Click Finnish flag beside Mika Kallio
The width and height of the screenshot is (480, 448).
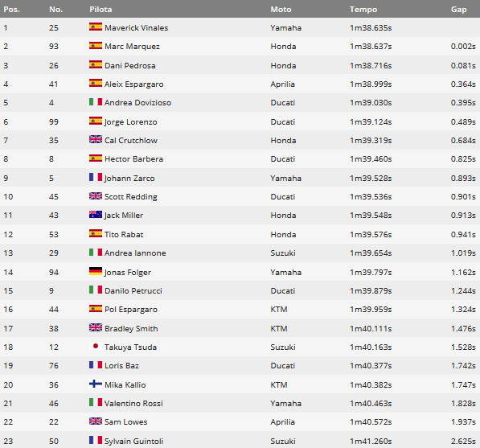[x=96, y=384]
